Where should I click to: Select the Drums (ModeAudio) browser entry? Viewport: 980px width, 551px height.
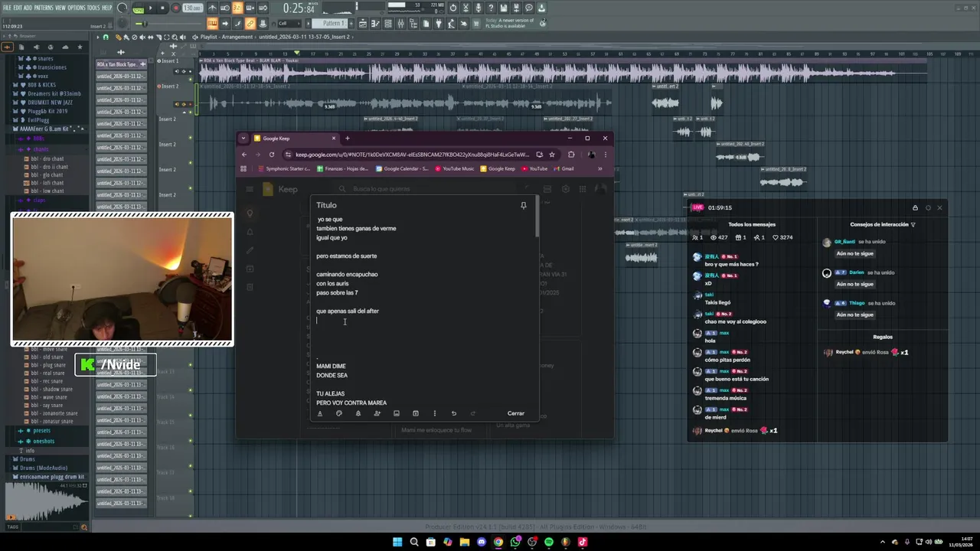(x=44, y=468)
